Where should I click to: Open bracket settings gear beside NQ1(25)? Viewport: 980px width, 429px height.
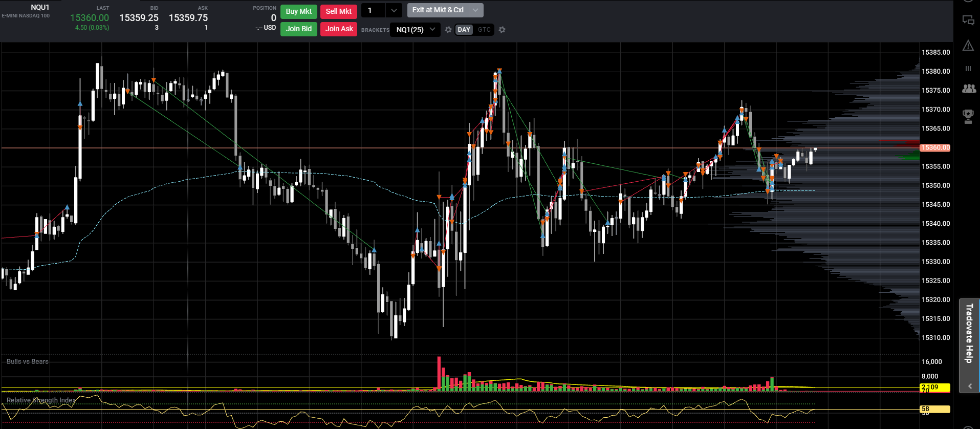pos(448,30)
